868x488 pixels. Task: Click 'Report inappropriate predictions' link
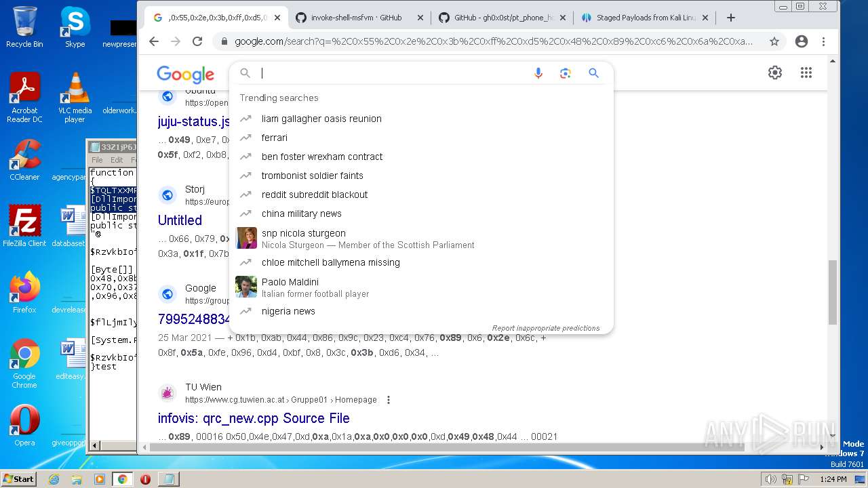click(x=546, y=328)
